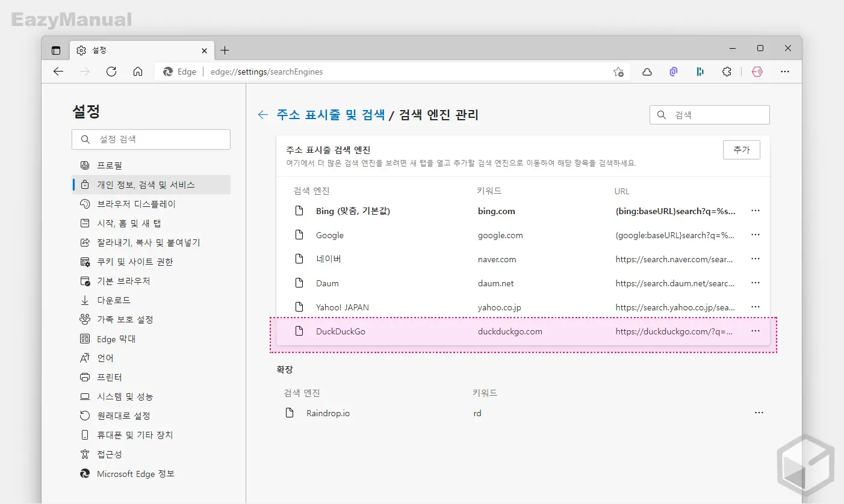Select the Google search engine name
This screenshot has width=844, height=504.
click(330, 235)
